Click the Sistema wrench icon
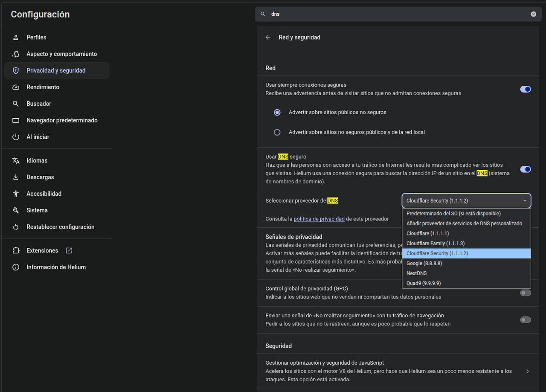 click(16, 211)
